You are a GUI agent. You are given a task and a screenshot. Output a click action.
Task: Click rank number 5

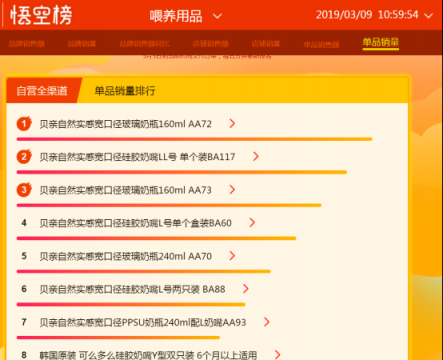(x=24, y=256)
